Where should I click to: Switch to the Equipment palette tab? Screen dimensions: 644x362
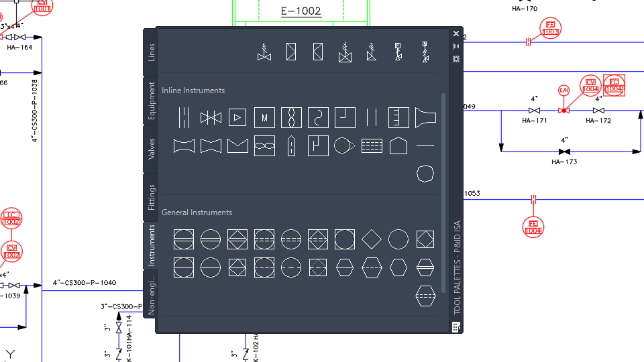[151, 101]
